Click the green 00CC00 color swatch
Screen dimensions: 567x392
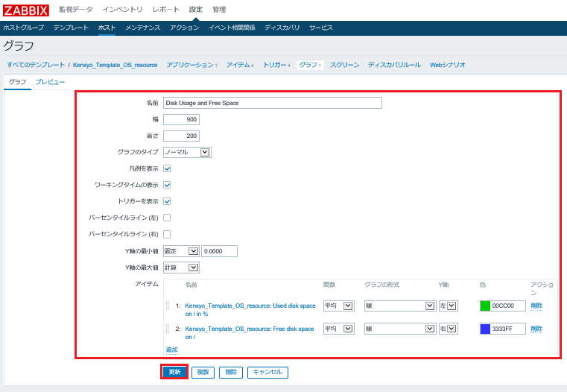point(485,306)
